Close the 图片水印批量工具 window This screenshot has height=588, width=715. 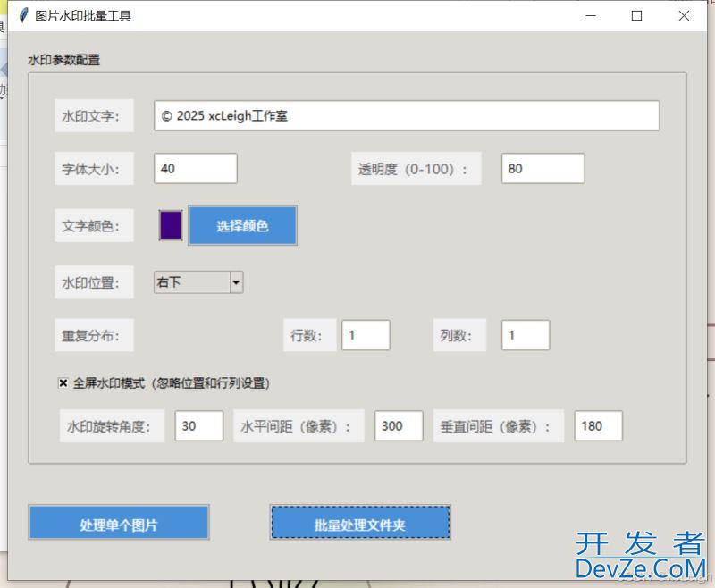pos(684,15)
